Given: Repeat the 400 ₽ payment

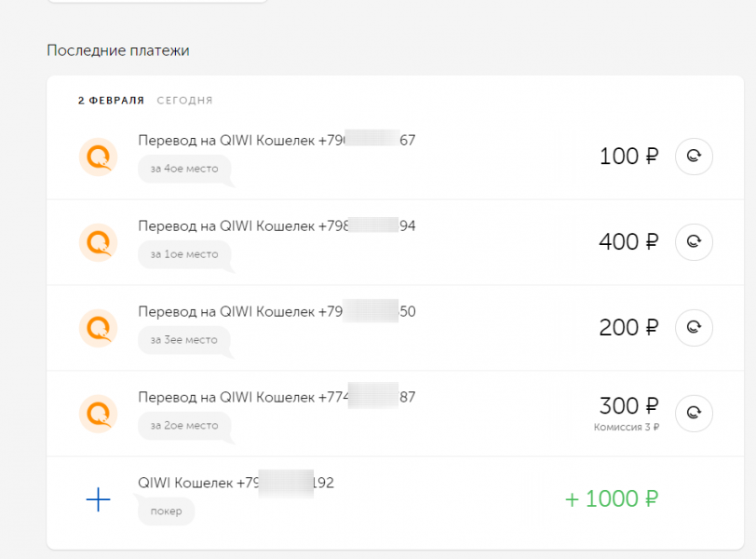Looking at the screenshot, I should pyautogui.click(x=693, y=242).
